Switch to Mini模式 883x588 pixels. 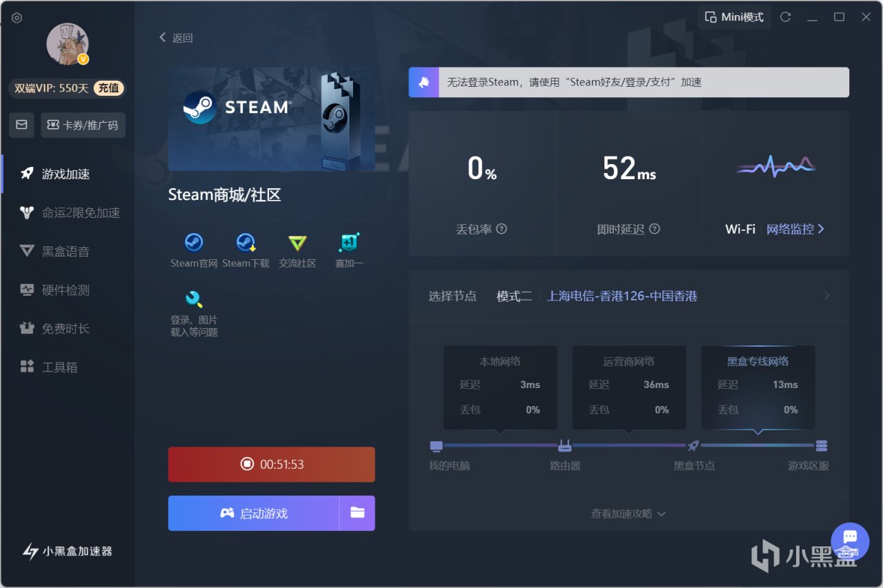click(735, 17)
